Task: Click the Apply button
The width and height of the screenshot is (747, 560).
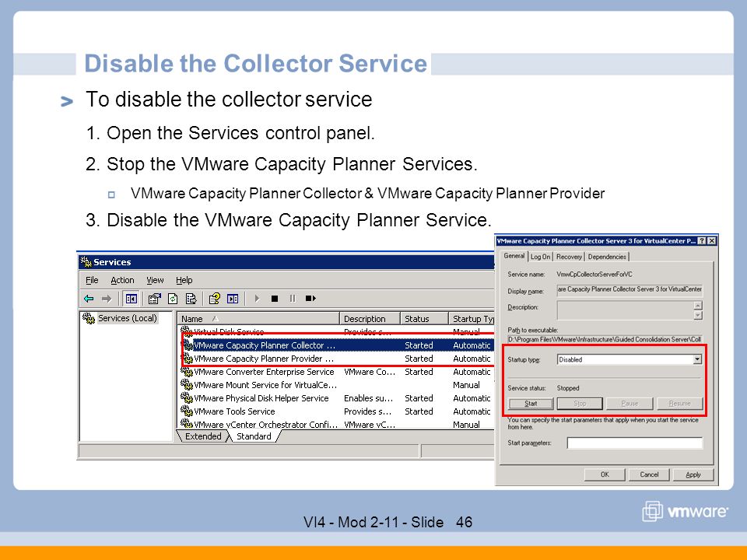Action: 693,474
